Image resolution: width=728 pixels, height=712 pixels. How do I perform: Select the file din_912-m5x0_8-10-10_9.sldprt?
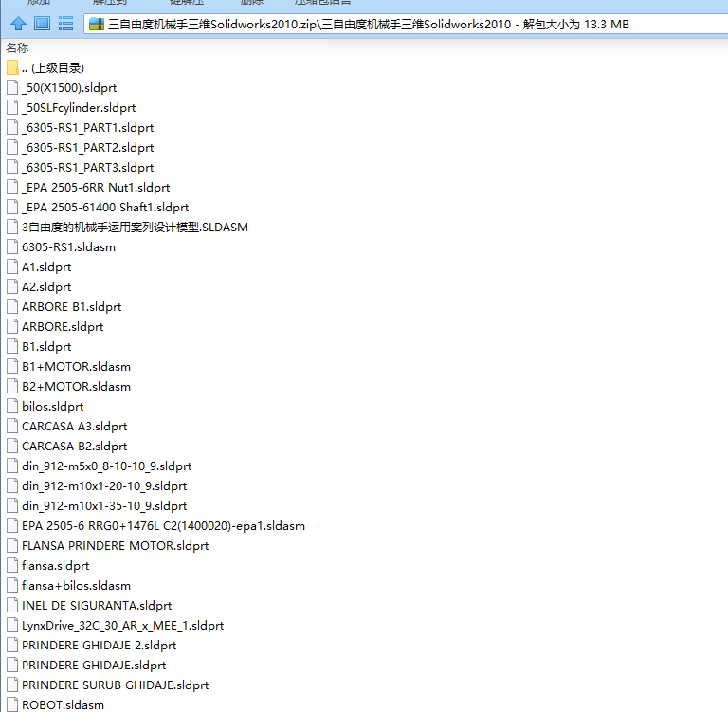[x=106, y=466]
